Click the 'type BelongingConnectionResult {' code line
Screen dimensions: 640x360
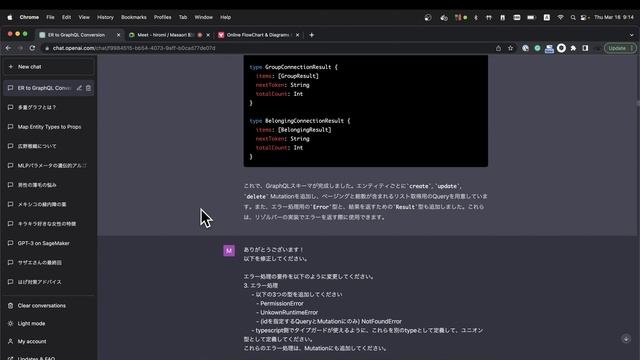(x=300, y=121)
